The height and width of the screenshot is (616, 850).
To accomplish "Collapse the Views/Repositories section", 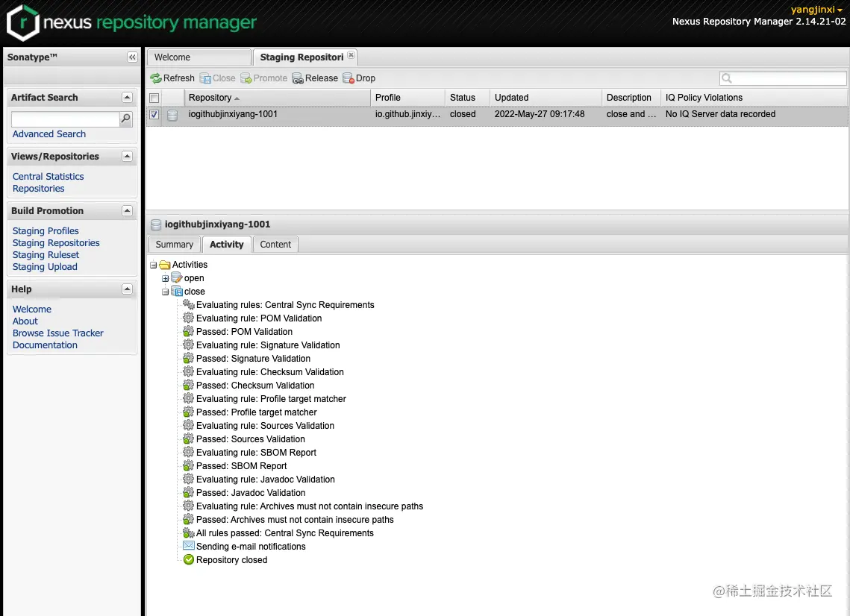I will 128,157.
